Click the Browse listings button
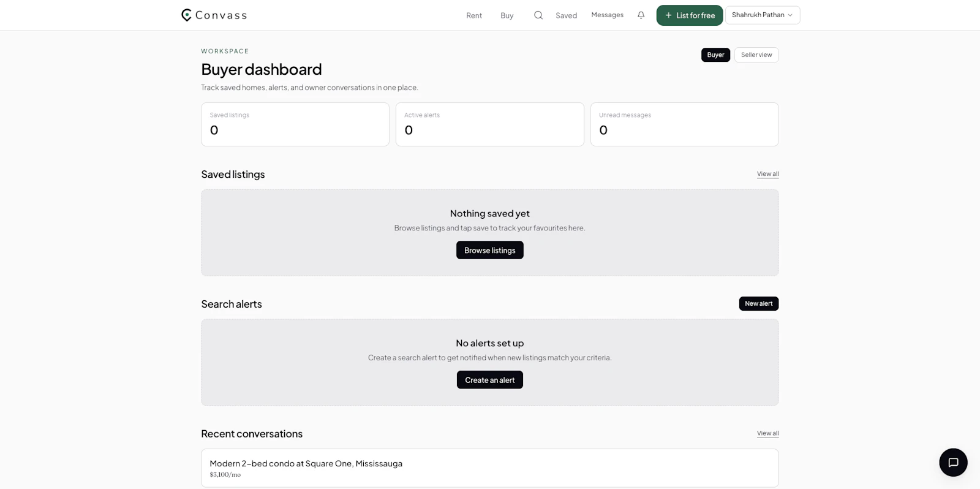 point(490,250)
